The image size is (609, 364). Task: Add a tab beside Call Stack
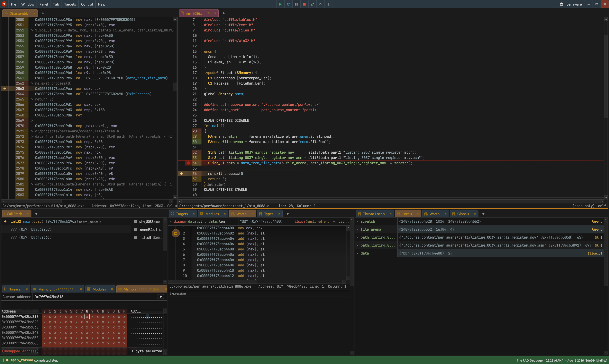[x=36, y=214]
